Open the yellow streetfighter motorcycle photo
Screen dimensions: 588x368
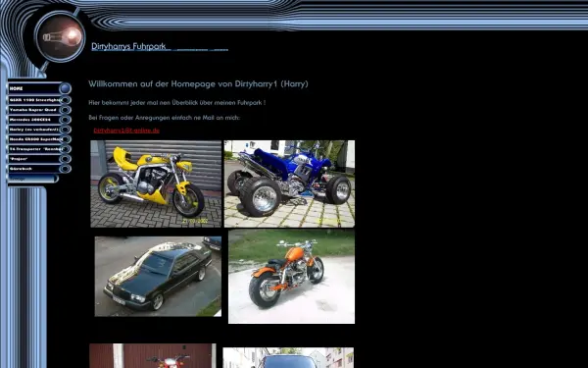click(x=156, y=184)
